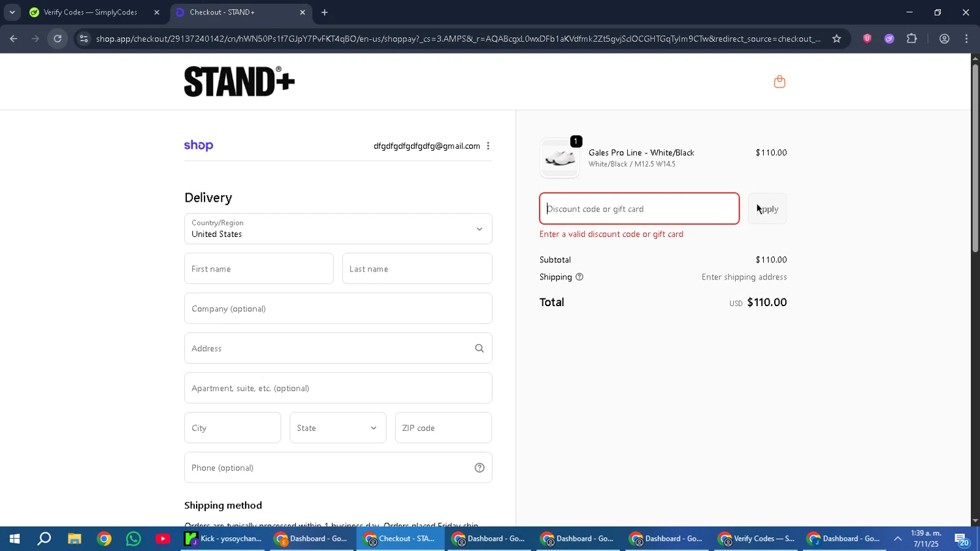Focus the ZIP code field
980x551 pixels.
pos(443,428)
